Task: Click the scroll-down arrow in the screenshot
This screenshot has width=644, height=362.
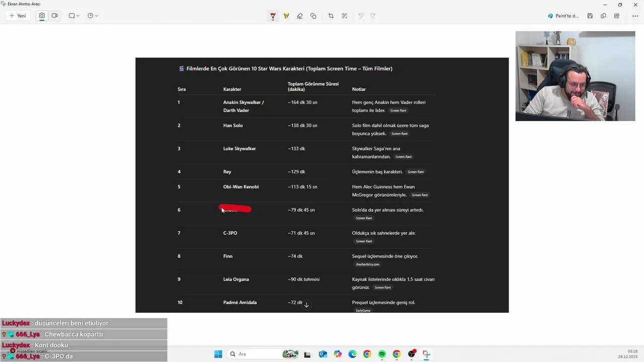Action: 306,305
